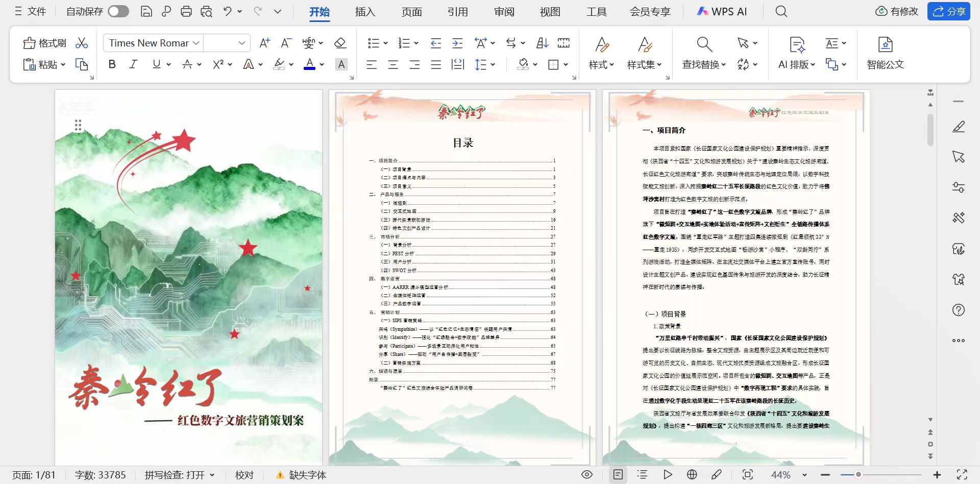Image resolution: width=980 pixels, height=484 pixels.
Task: Click the Missing Fonts (缺失字体) warning
Action: (x=301, y=475)
